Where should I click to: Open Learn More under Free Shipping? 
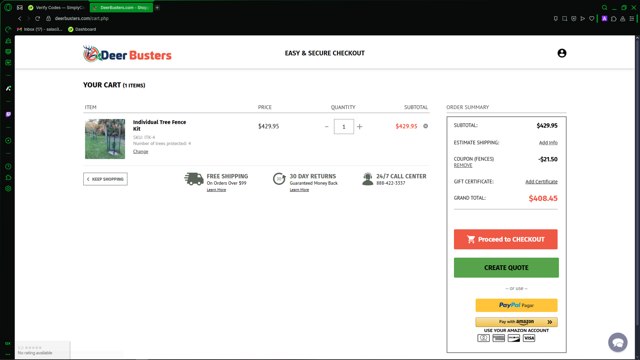(x=216, y=190)
